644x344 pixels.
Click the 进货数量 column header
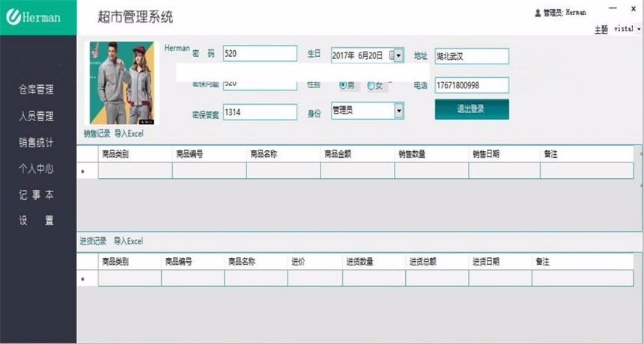click(374, 262)
